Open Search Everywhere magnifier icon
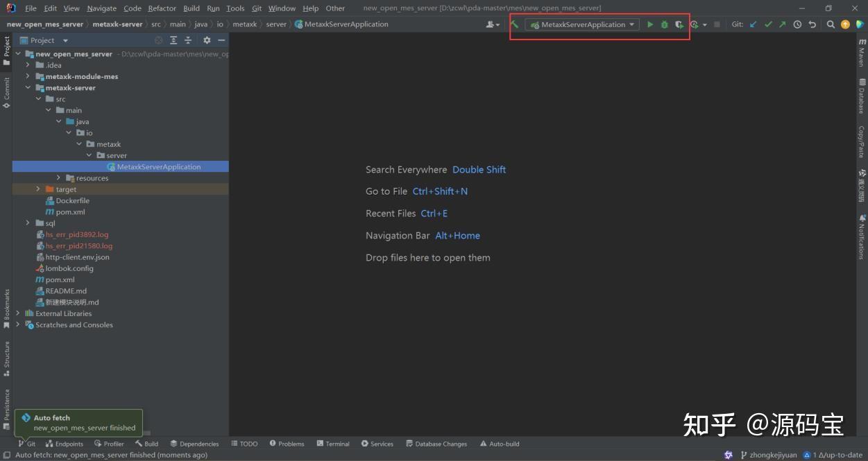This screenshot has height=461, width=868. tap(831, 24)
